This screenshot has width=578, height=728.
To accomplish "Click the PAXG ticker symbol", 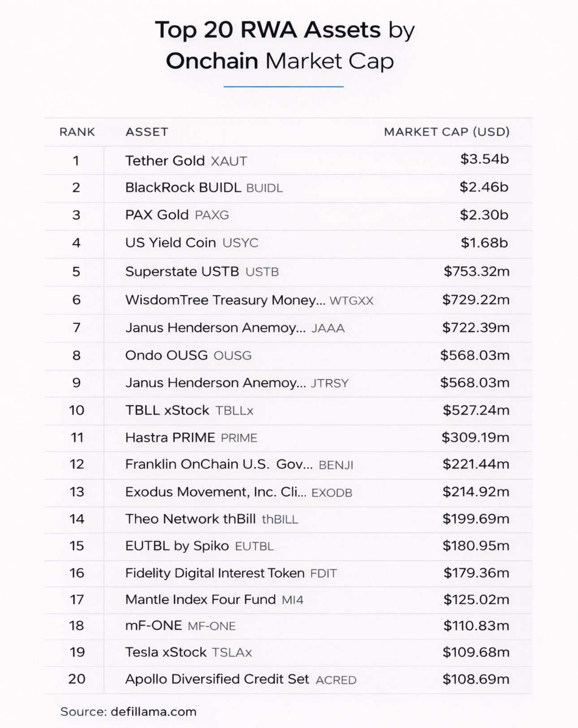I will click(212, 215).
